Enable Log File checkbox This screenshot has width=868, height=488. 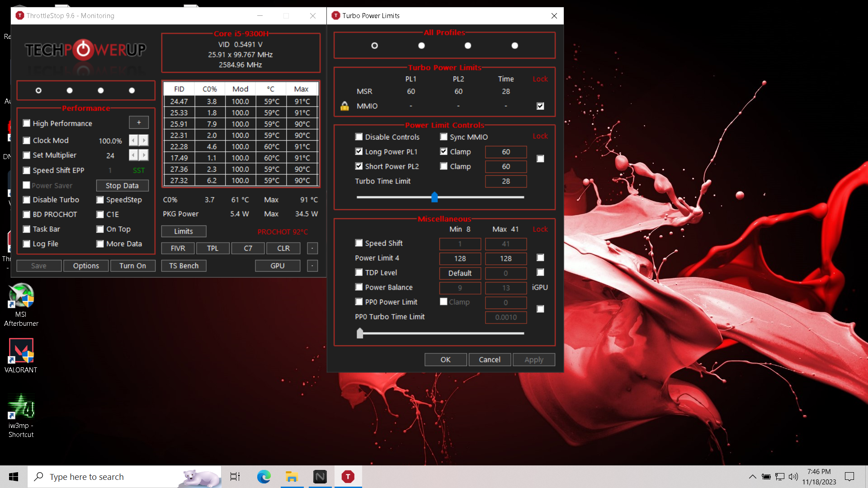27,244
